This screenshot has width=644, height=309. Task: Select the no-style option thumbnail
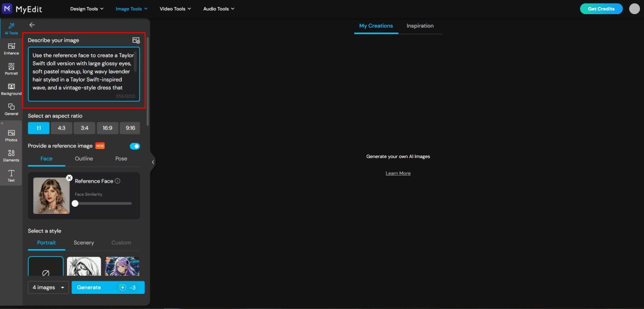(x=46, y=267)
